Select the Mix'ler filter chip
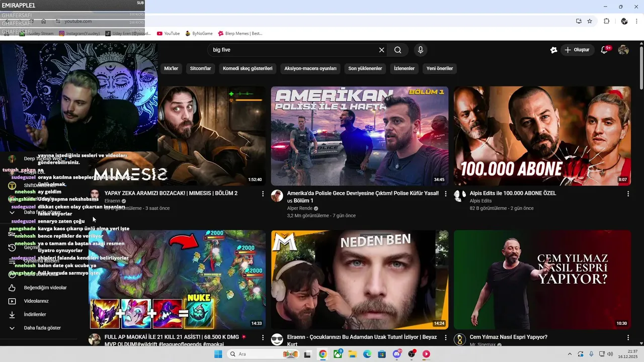The height and width of the screenshot is (362, 644). click(x=171, y=68)
